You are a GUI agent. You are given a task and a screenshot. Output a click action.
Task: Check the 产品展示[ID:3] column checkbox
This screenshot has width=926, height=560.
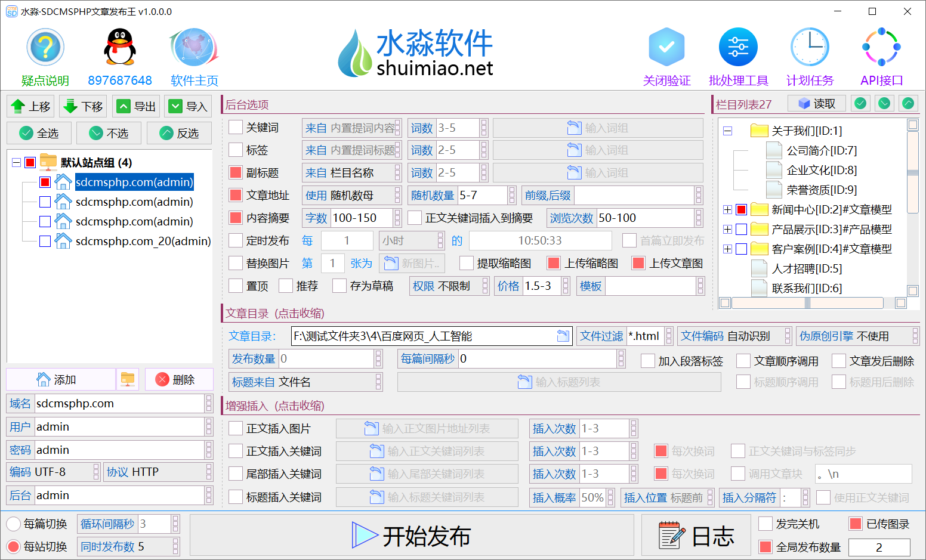[x=742, y=229]
